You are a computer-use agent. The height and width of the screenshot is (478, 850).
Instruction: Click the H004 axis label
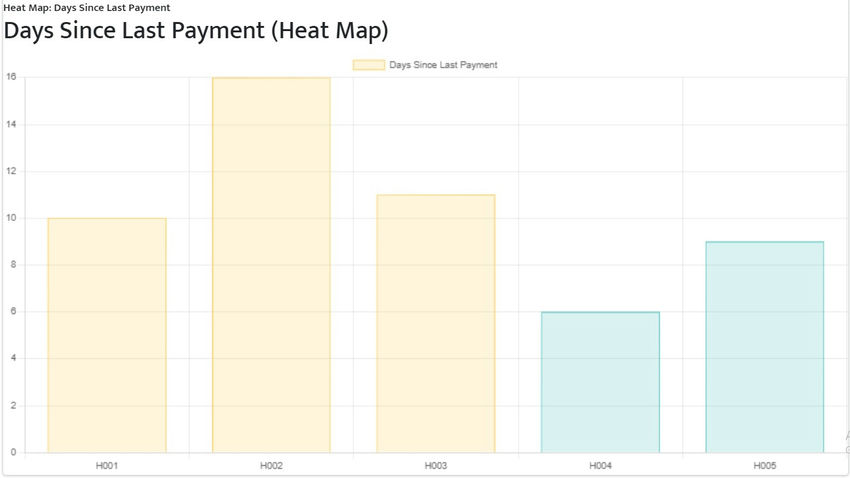point(600,466)
